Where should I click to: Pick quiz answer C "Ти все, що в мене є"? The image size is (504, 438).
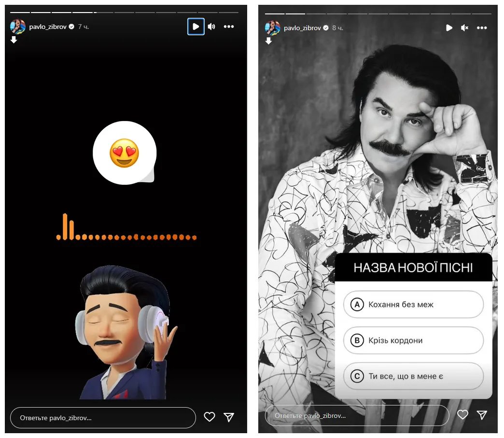(x=413, y=376)
